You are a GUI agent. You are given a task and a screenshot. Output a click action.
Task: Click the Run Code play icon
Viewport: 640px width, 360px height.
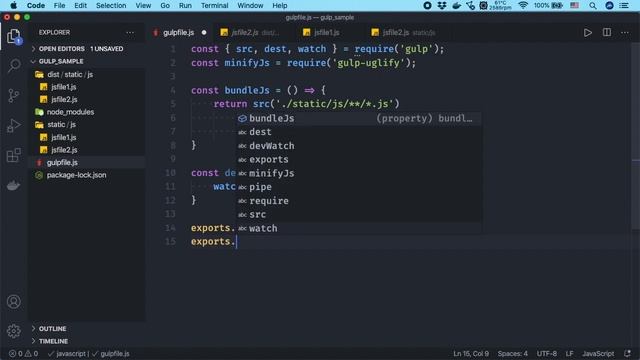click(x=587, y=33)
